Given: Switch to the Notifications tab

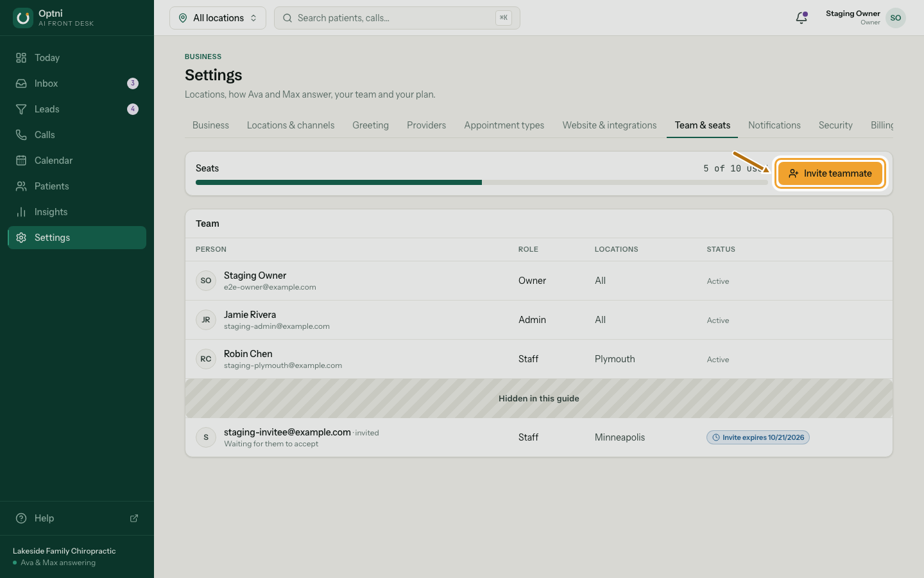Looking at the screenshot, I should click(x=774, y=125).
